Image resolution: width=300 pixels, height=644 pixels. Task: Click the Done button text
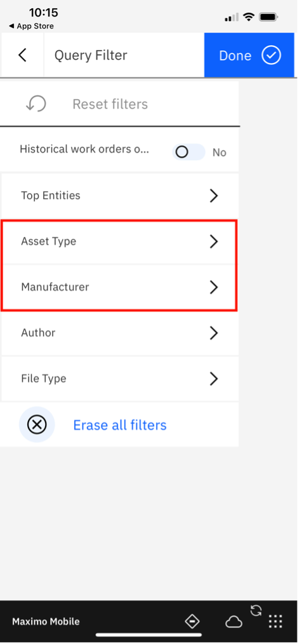pyautogui.click(x=235, y=55)
